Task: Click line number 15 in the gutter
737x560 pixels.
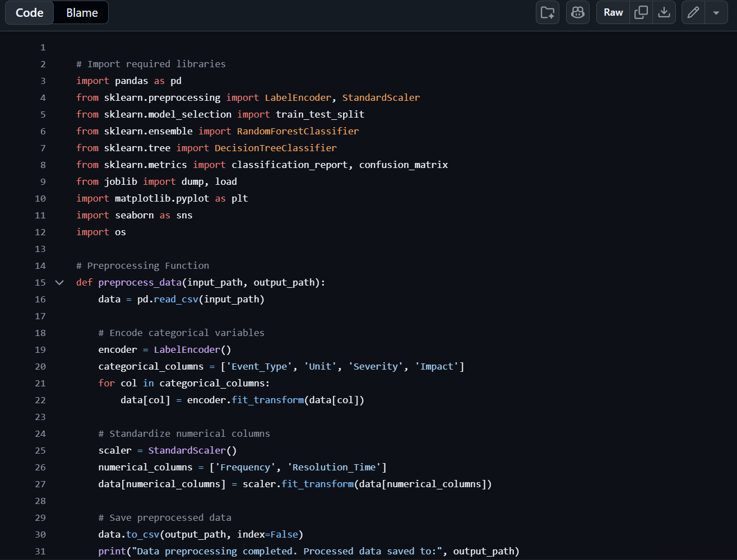Action: pos(40,283)
